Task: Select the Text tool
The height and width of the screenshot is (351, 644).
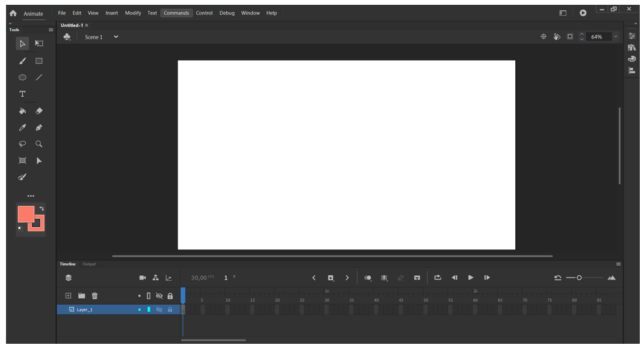Action: (22, 94)
